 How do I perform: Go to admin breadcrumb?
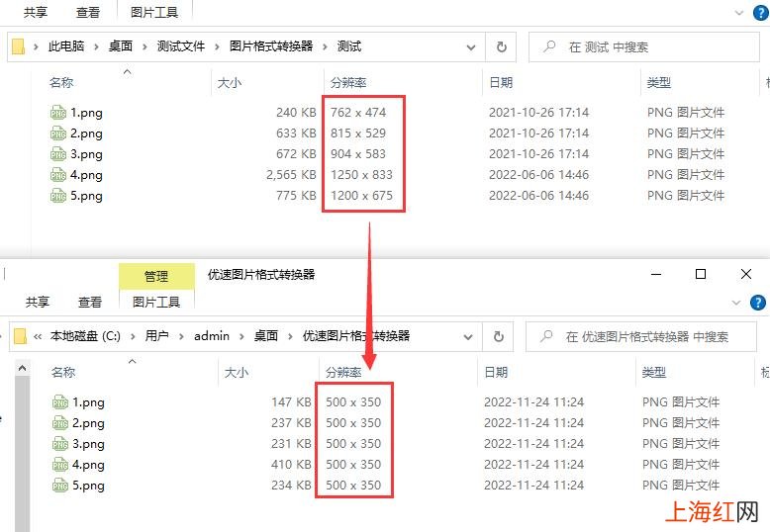coord(212,336)
